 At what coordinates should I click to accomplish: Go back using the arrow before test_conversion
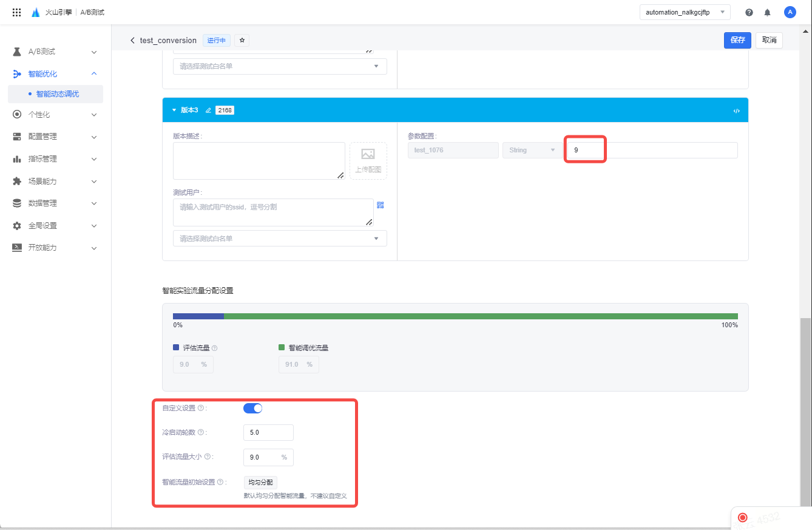point(132,41)
